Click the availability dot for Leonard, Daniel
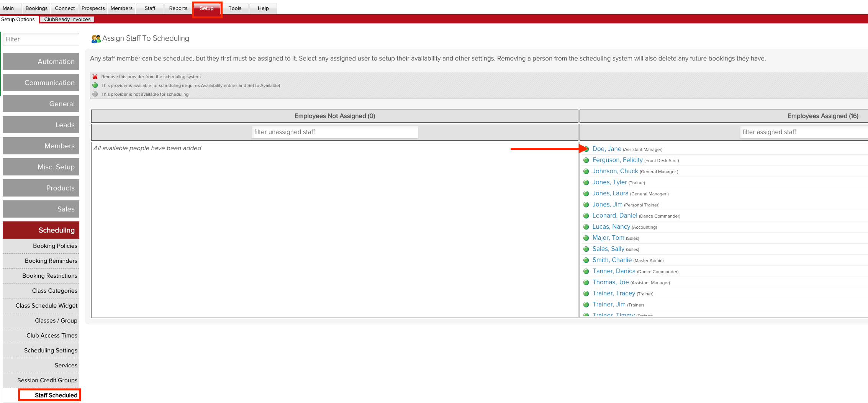Image resolution: width=868 pixels, height=403 pixels. point(586,216)
